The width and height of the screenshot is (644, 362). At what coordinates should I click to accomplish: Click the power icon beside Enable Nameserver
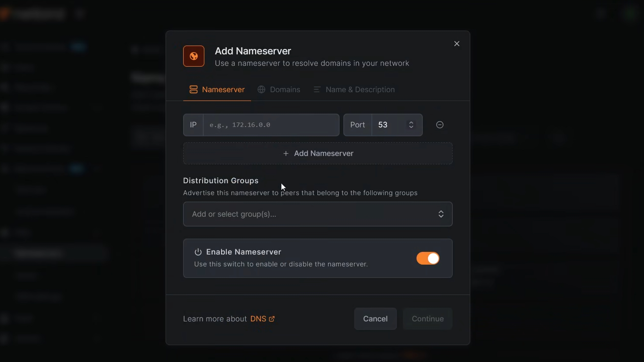198,252
